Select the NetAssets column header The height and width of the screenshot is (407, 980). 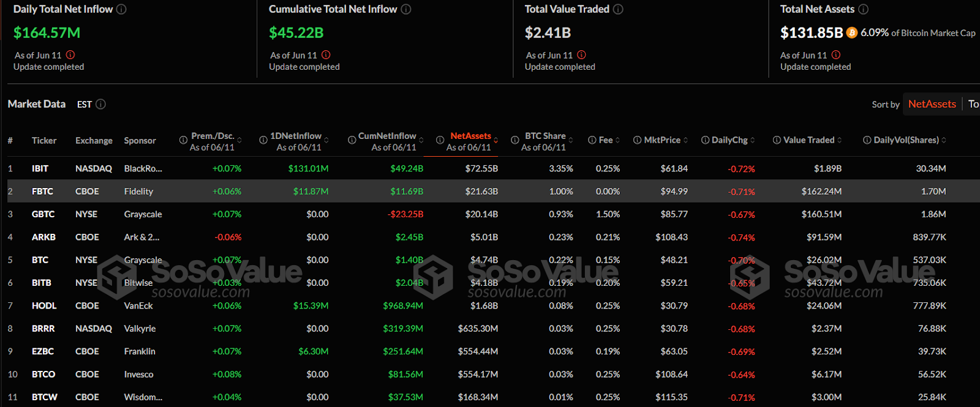pos(470,136)
